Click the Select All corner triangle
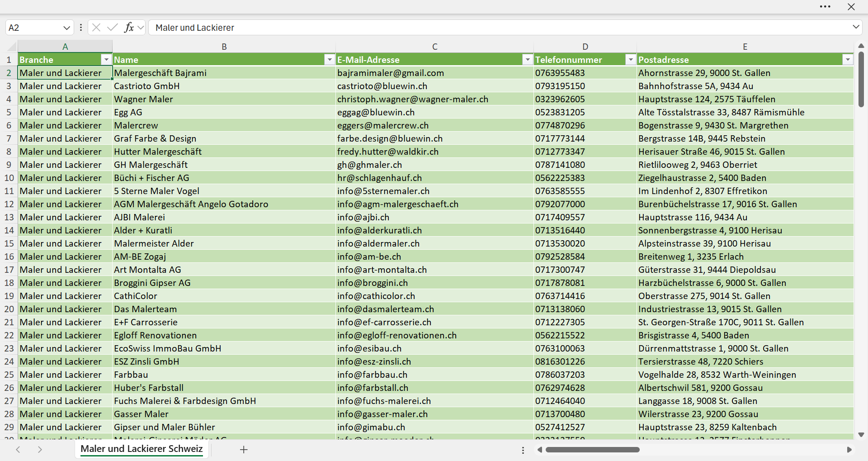The image size is (868, 461). pyautogui.click(x=11, y=47)
